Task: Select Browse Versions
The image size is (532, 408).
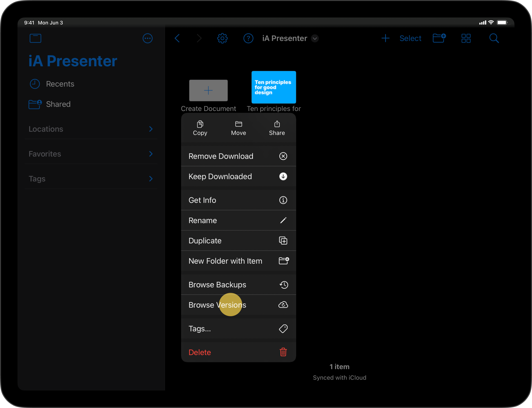Action: [x=239, y=305]
